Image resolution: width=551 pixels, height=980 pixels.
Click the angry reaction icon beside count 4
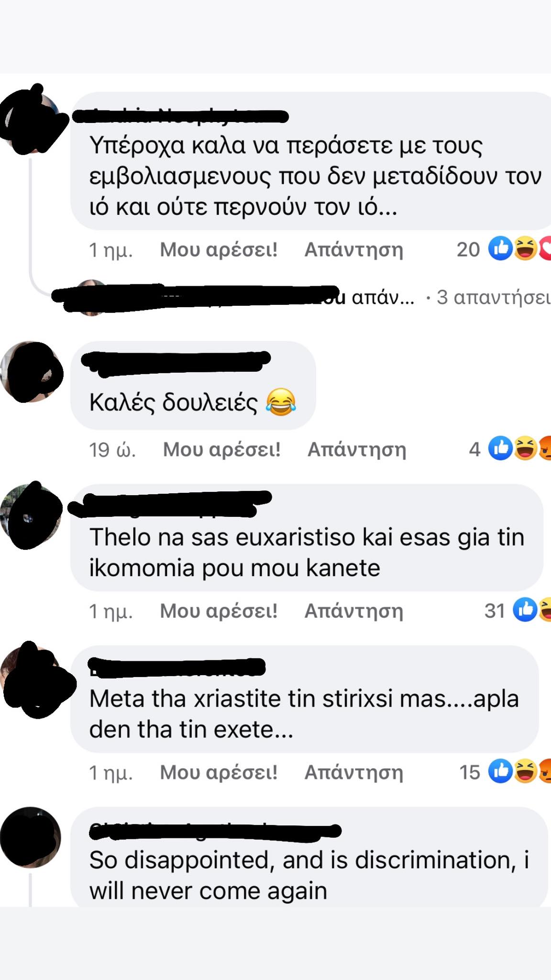coord(545,448)
